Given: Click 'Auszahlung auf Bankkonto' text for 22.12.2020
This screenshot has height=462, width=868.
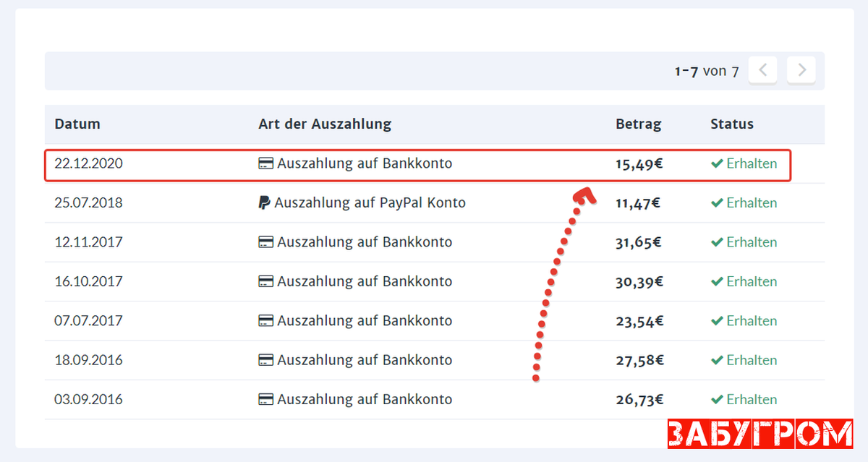Looking at the screenshot, I should (365, 163).
